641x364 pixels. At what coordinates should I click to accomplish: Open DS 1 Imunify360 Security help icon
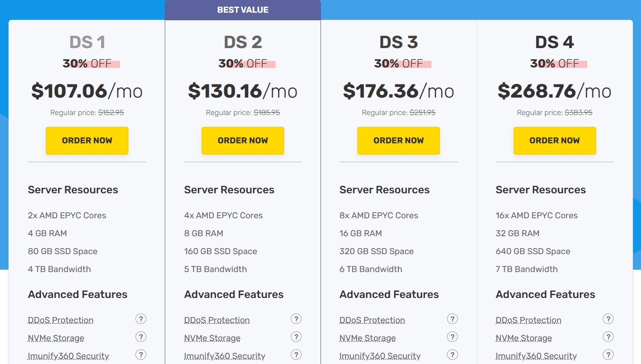pos(141,355)
